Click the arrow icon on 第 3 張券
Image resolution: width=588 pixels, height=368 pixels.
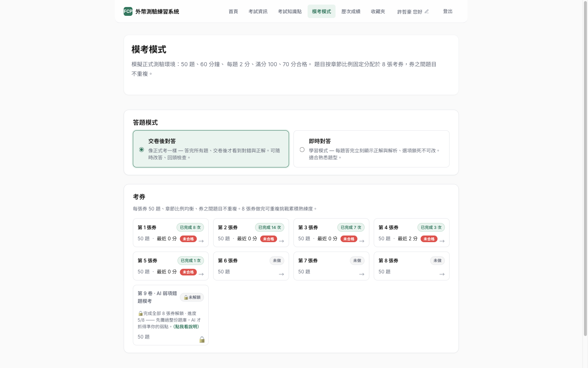pyautogui.click(x=362, y=241)
